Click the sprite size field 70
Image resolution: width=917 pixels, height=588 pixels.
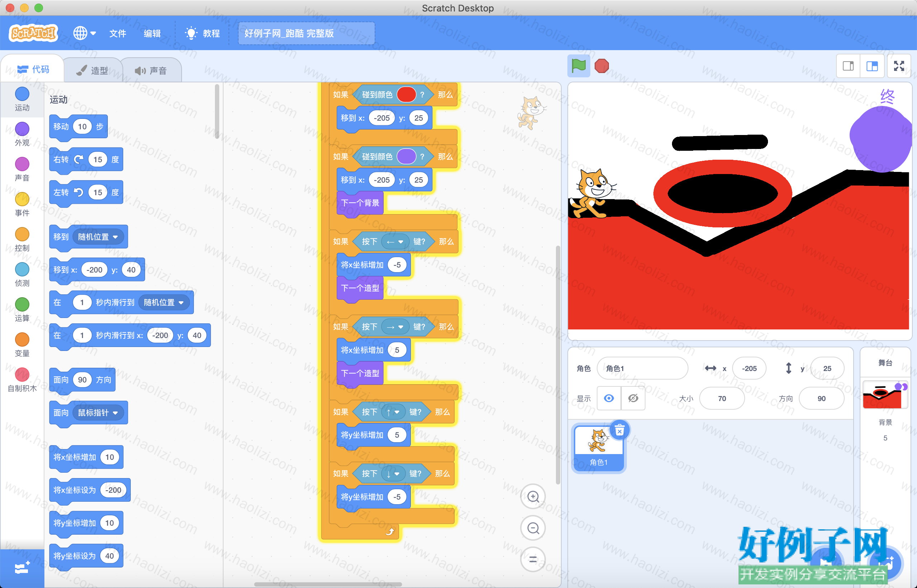(x=721, y=398)
